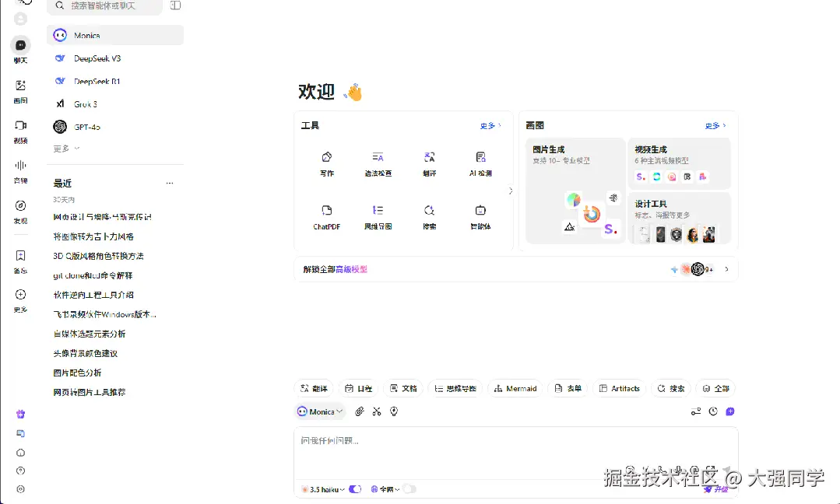Switch to the Artifacts tab
Screen dimensions: 840x504
point(619,387)
